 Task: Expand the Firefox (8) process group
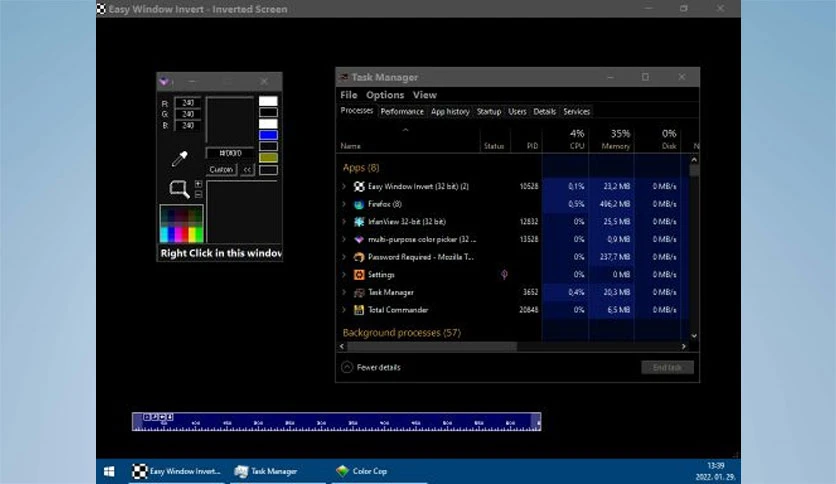344,204
